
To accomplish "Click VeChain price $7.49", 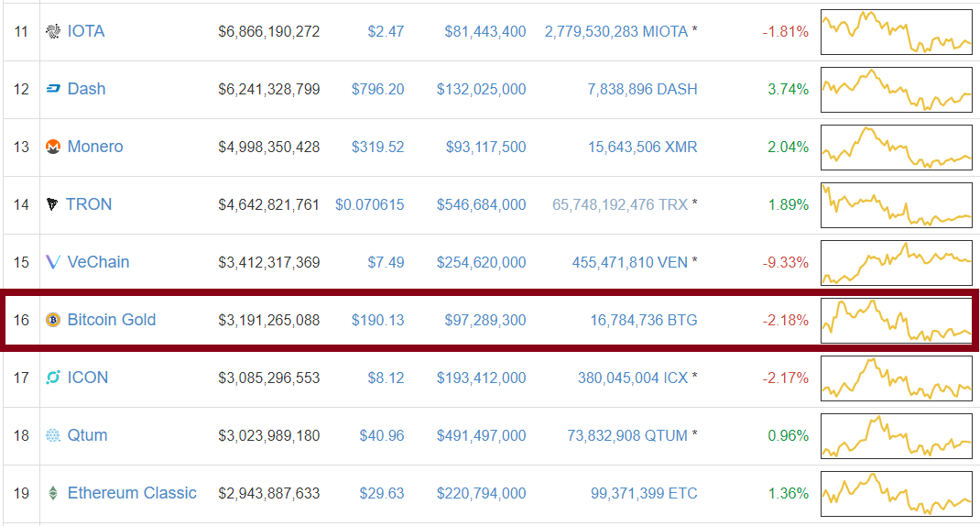I will [386, 263].
